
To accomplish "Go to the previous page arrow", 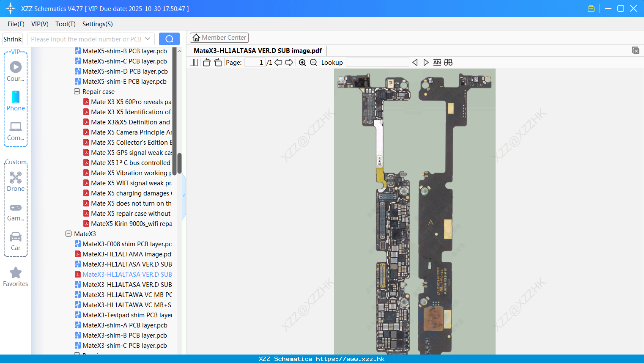I will 278,63.
